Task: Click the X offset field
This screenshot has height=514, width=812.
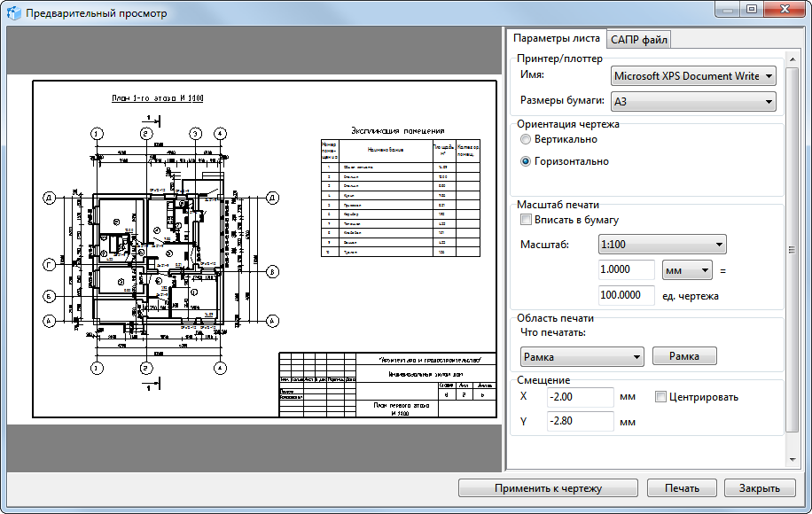Action: click(580, 397)
